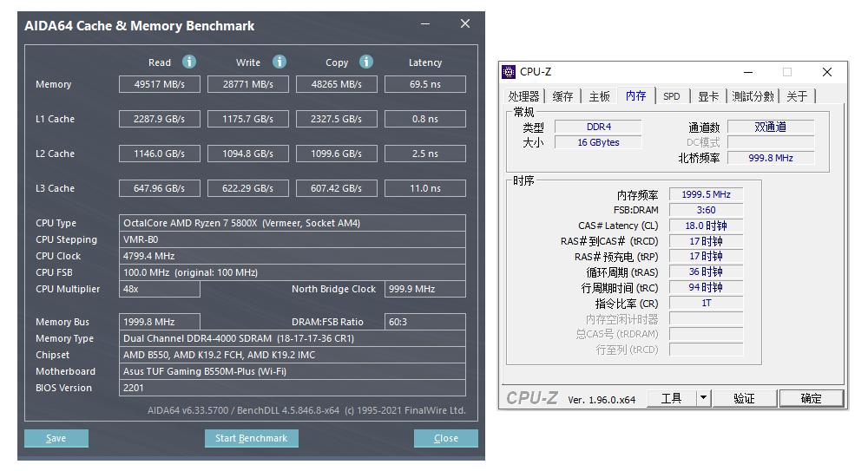Select the DRAM:FSB Ratio value 60:3
868x471 pixels.
(425, 322)
